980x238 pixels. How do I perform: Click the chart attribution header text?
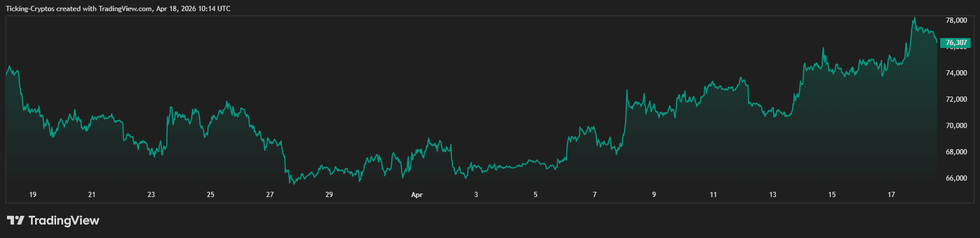click(x=118, y=9)
